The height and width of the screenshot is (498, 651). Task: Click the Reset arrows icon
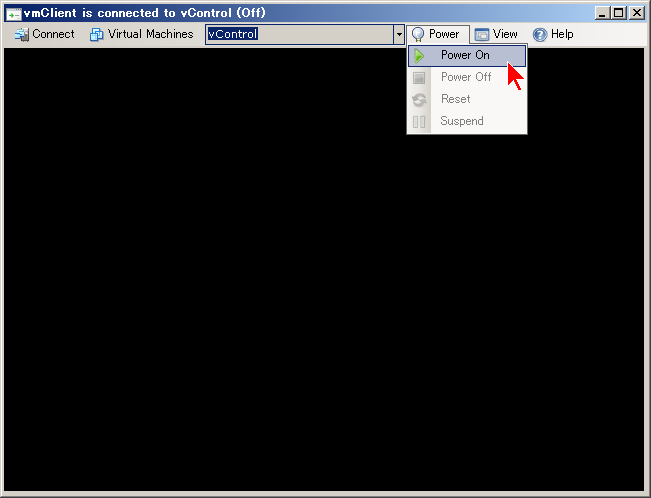pos(419,100)
